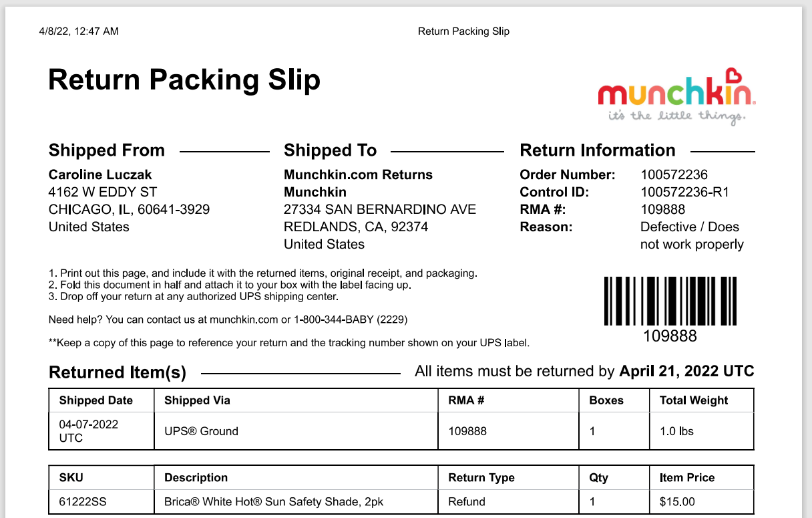Click the Munchkin logo
812x518 pixels.
click(x=676, y=97)
